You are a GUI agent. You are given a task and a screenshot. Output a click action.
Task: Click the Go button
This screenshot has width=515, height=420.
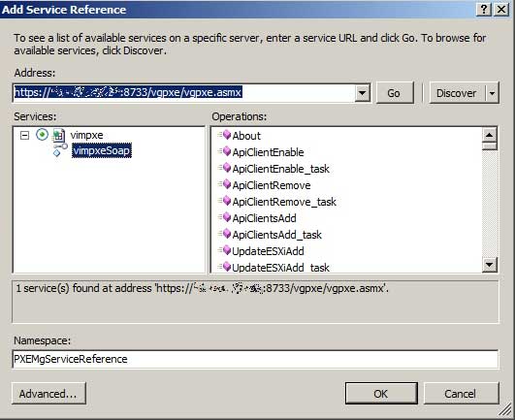click(x=394, y=93)
